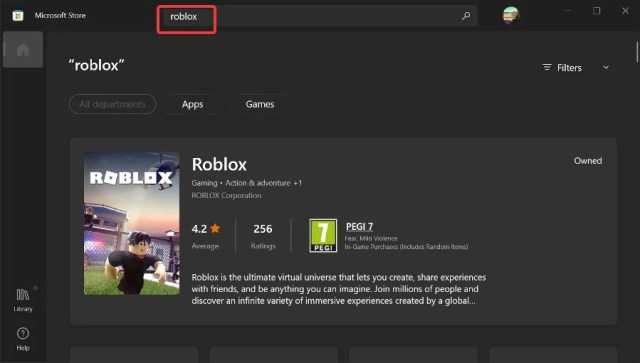Maximize the Microsoft Store window
Viewport: 640px width, 363px height.
[596, 11]
